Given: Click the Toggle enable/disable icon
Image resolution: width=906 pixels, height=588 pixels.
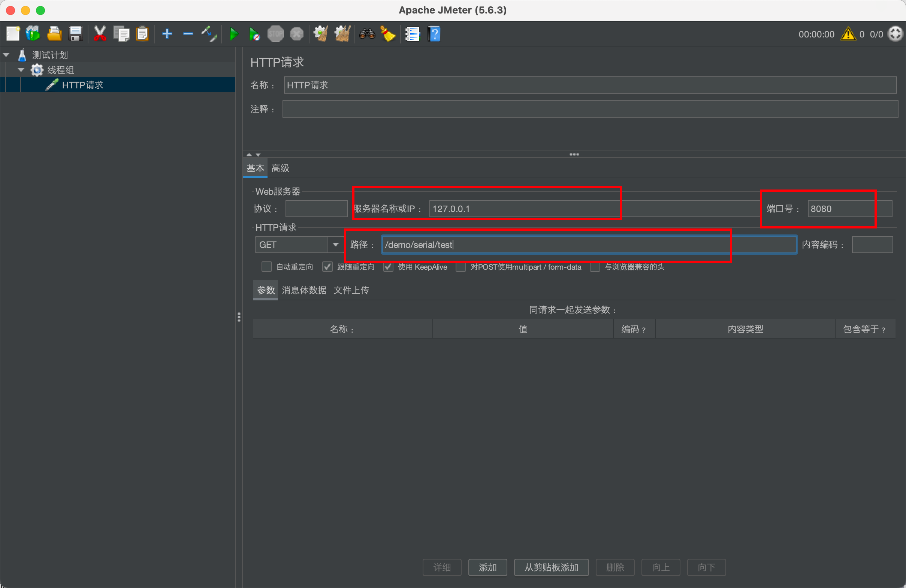Looking at the screenshot, I should click(x=209, y=34).
